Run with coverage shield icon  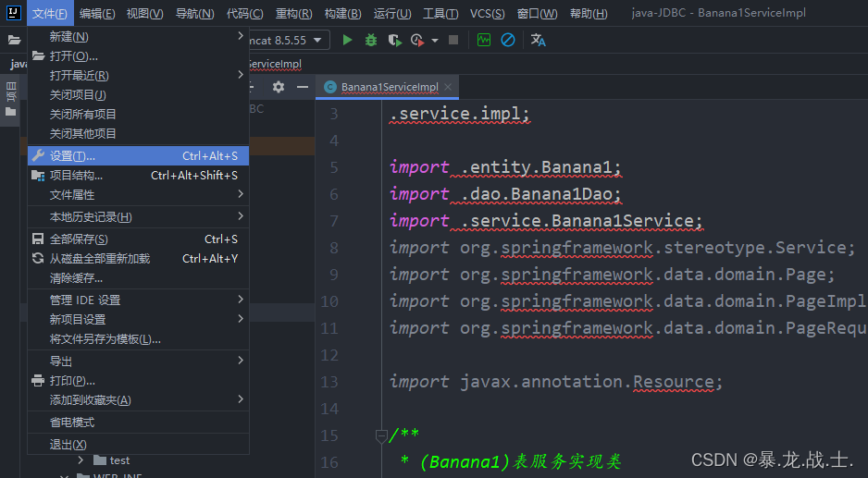[x=395, y=40]
